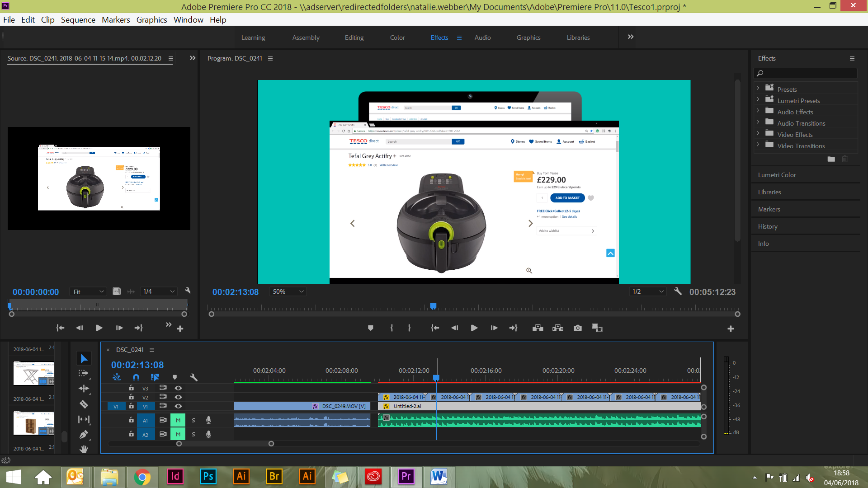Expand Audio Transitions folder
The width and height of the screenshot is (868, 488).
click(758, 122)
